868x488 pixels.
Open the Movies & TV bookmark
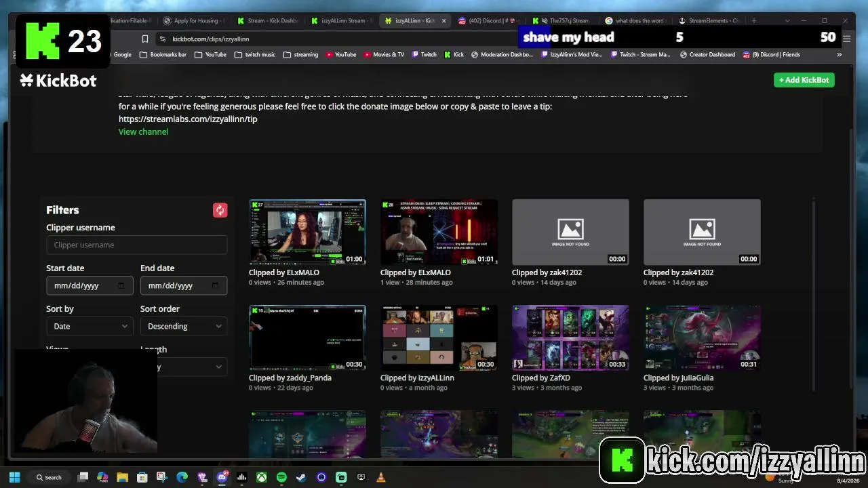coord(384,55)
